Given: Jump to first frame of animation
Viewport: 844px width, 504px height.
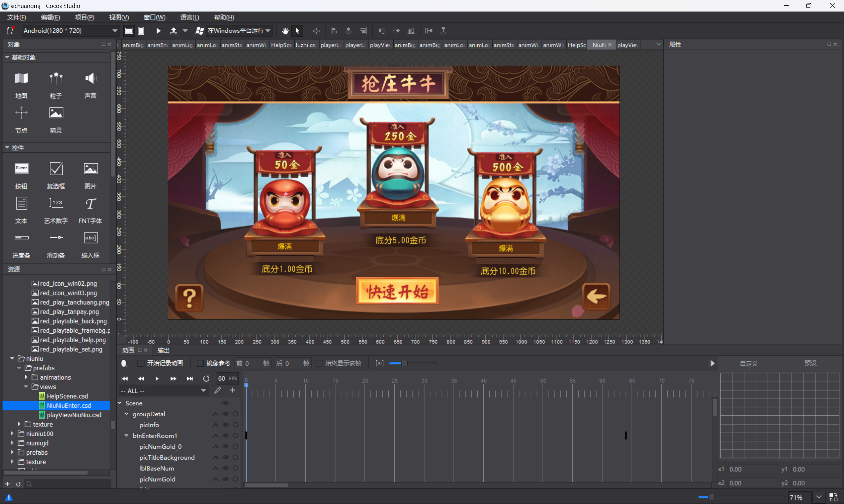Looking at the screenshot, I should click(125, 378).
